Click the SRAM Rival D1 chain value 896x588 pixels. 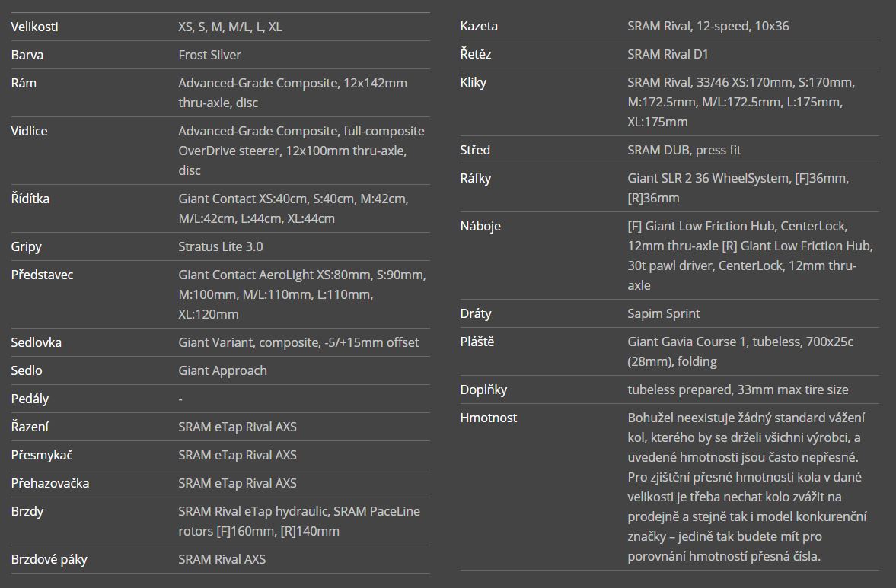(x=668, y=54)
